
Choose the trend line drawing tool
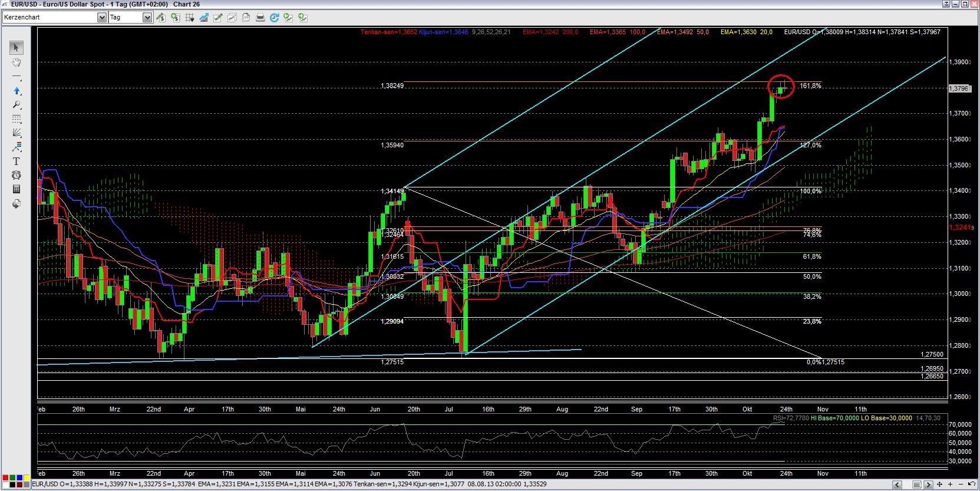click(17, 77)
